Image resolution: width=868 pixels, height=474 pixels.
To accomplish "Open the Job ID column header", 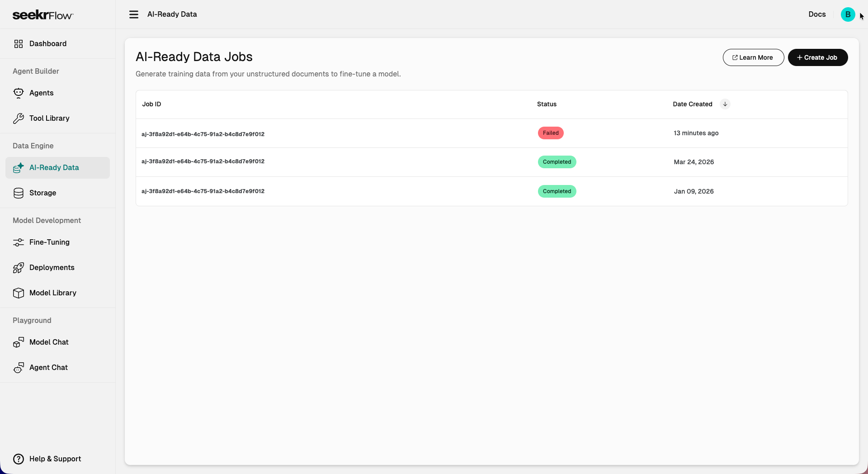I will pos(151,104).
